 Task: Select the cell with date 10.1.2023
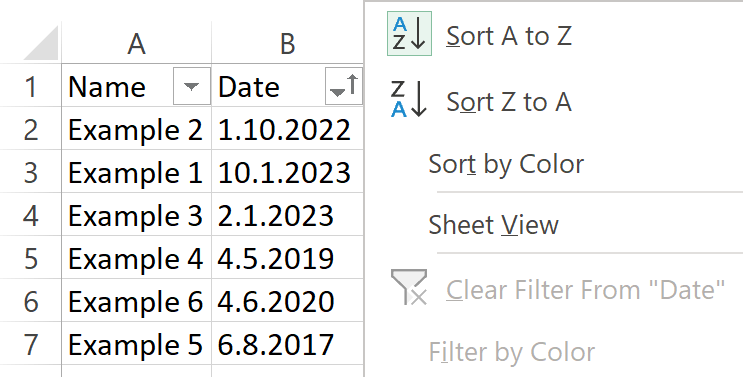point(288,172)
